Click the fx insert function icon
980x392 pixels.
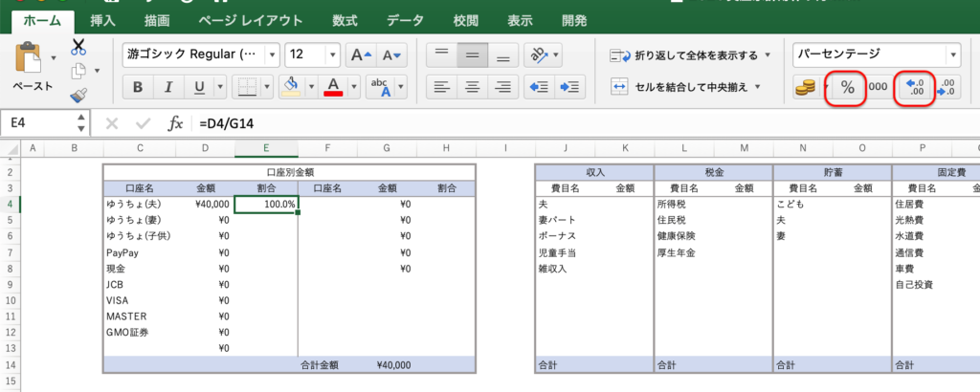pyautogui.click(x=175, y=123)
